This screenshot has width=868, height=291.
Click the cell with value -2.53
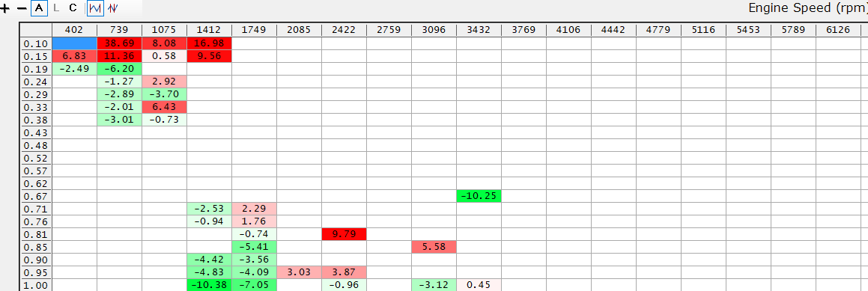point(209,209)
